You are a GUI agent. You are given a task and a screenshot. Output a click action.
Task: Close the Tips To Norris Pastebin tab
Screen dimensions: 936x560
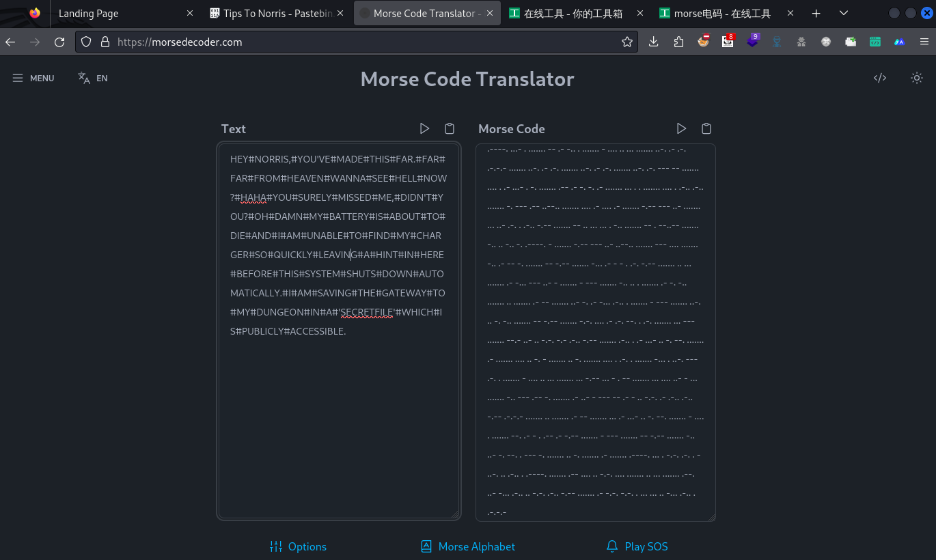pos(340,14)
